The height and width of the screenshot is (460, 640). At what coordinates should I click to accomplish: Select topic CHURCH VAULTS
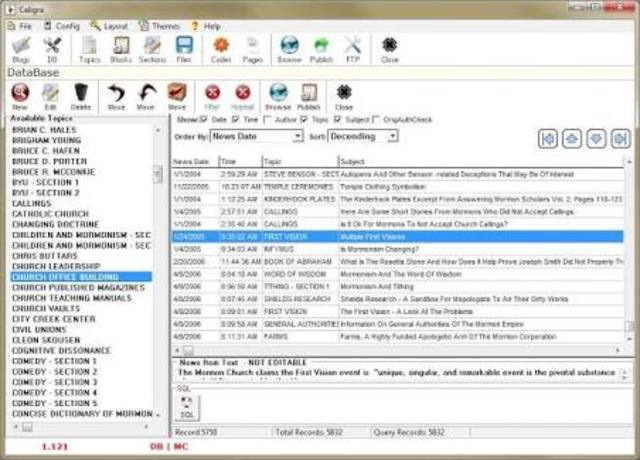[46, 309]
